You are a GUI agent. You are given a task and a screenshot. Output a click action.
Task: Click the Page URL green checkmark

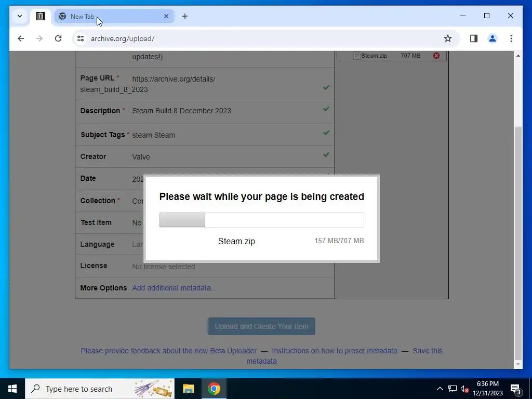click(326, 87)
